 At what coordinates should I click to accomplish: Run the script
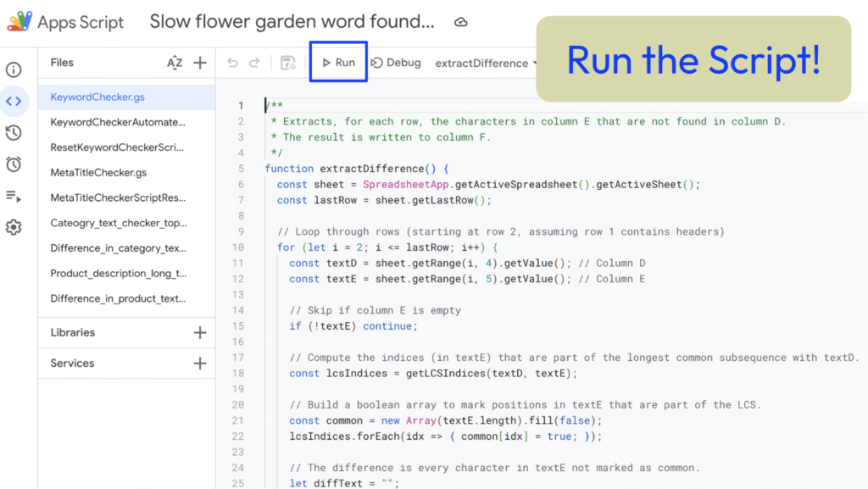(x=338, y=63)
